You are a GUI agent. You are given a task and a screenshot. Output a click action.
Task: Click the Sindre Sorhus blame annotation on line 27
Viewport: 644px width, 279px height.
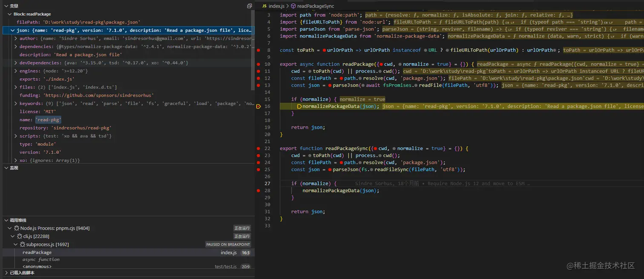click(x=442, y=184)
